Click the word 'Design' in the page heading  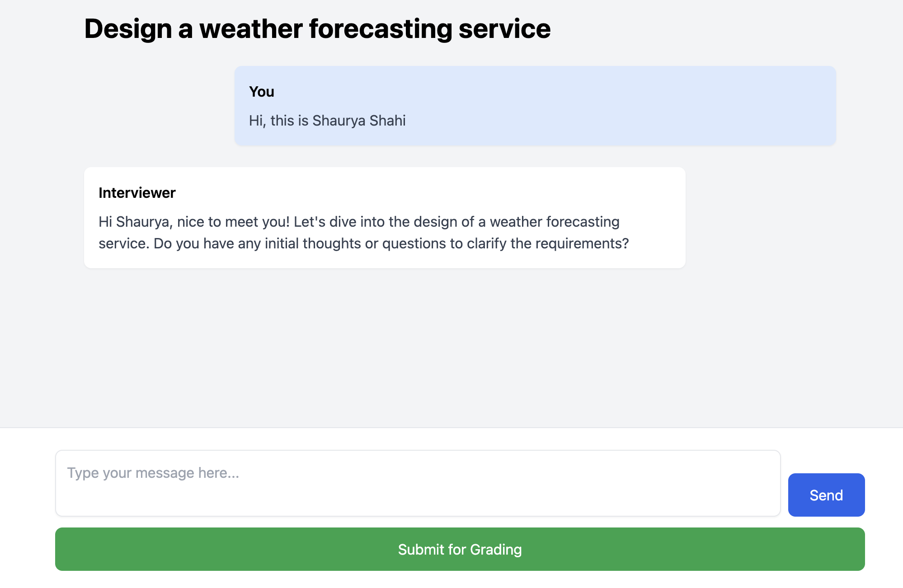click(x=128, y=29)
